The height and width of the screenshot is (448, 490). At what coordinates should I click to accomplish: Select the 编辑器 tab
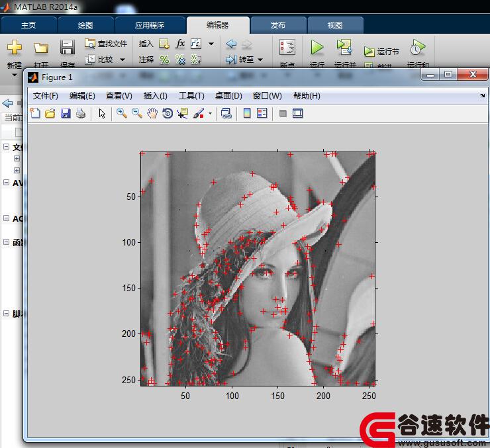click(217, 25)
